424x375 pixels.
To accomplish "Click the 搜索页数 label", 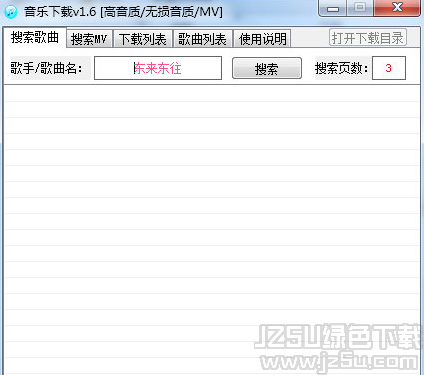I will [342, 68].
